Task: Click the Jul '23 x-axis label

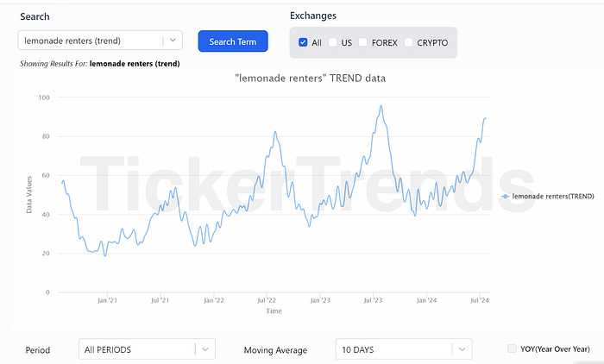Action: point(373,300)
